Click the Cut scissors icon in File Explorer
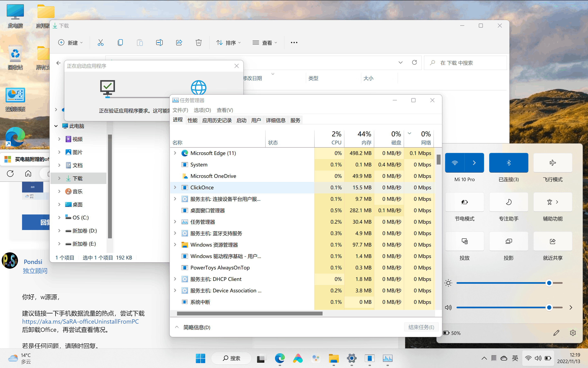This screenshot has width=588, height=368. pos(100,43)
